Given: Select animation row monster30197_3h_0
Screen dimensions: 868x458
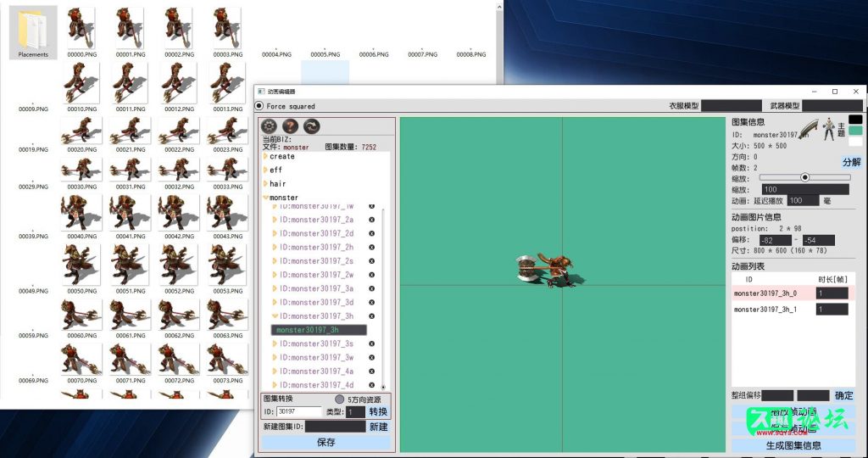Looking at the screenshot, I should 793,293.
